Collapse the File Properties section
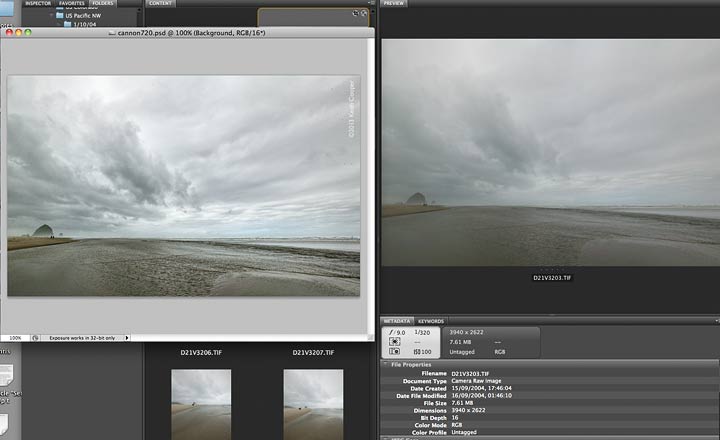The image size is (720, 440). [x=386, y=364]
